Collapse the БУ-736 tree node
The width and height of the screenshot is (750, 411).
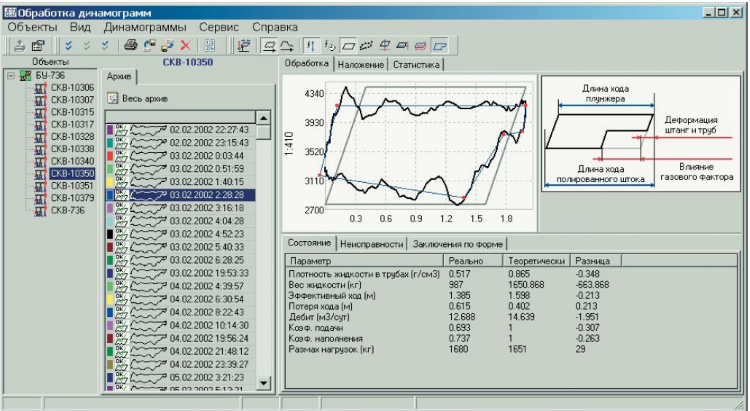(11, 76)
